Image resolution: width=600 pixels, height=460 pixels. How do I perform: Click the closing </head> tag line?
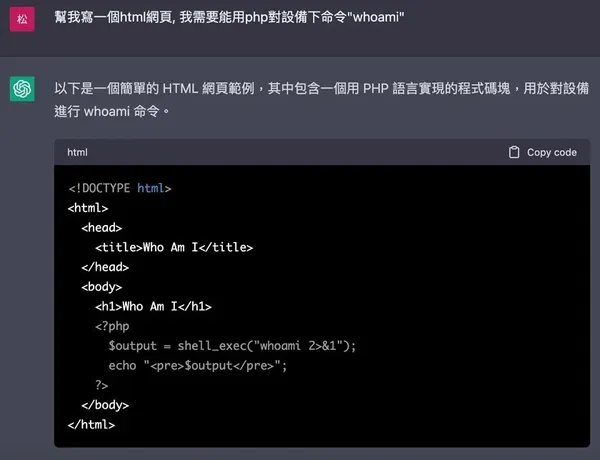(x=105, y=267)
